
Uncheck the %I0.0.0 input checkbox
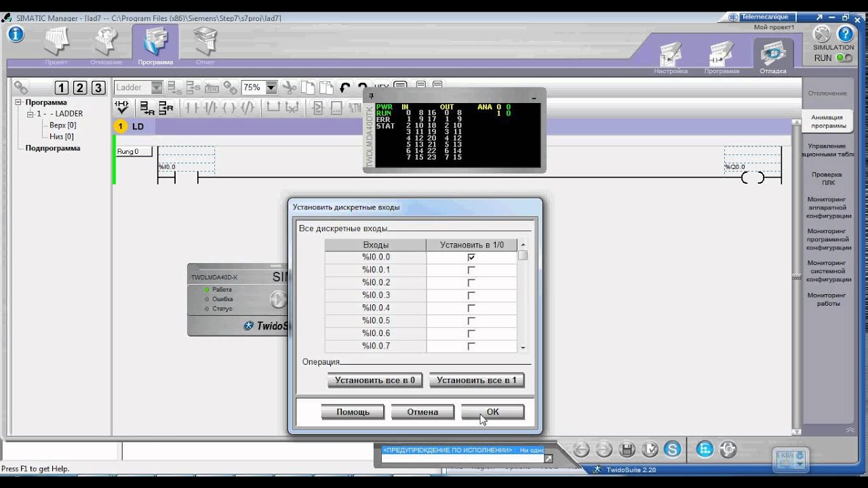click(471, 258)
